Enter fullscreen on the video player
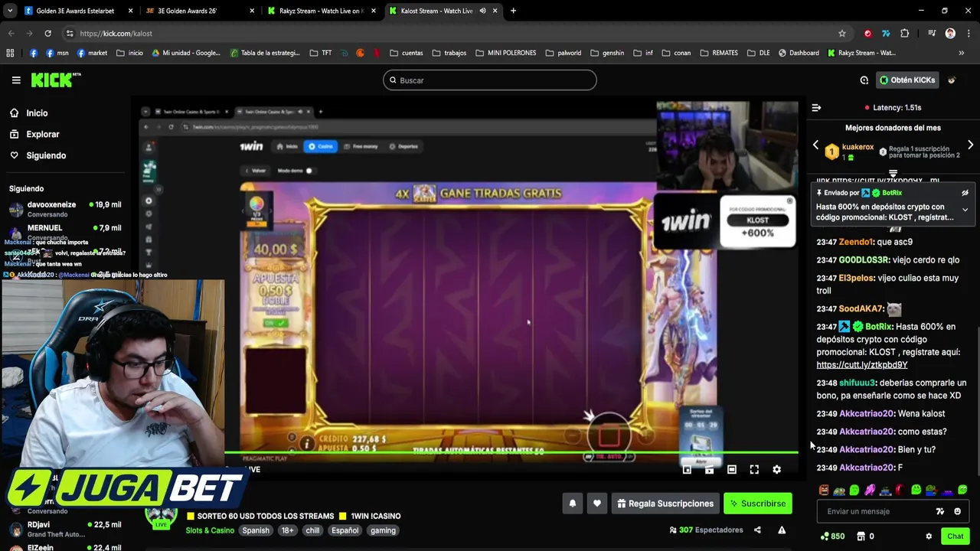Viewport: 980px width, 551px height. [x=754, y=469]
